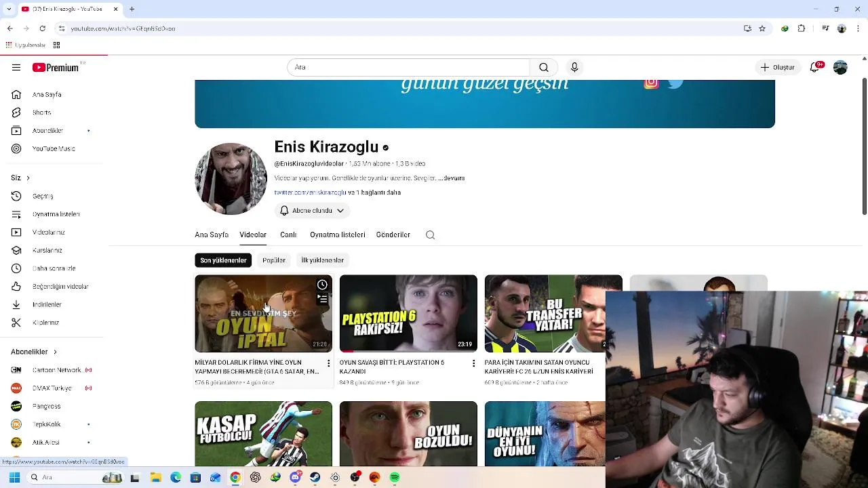Open Geçmiş history in the sidebar
The height and width of the screenshot is (488, 868).
pos(54,196)
